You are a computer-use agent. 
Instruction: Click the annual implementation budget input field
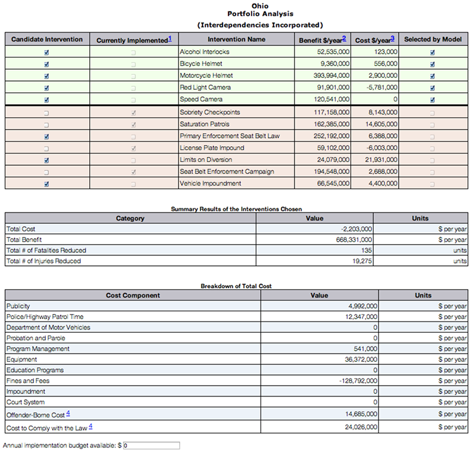click(151, 445)
